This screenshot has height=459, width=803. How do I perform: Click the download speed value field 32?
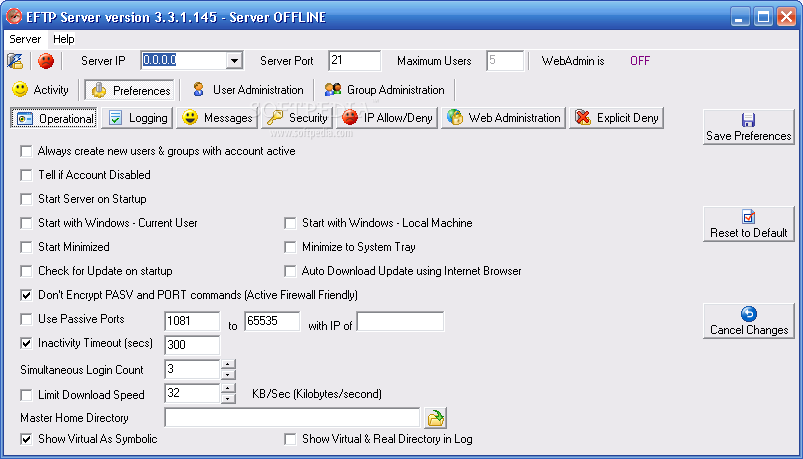tap(193, 393)
